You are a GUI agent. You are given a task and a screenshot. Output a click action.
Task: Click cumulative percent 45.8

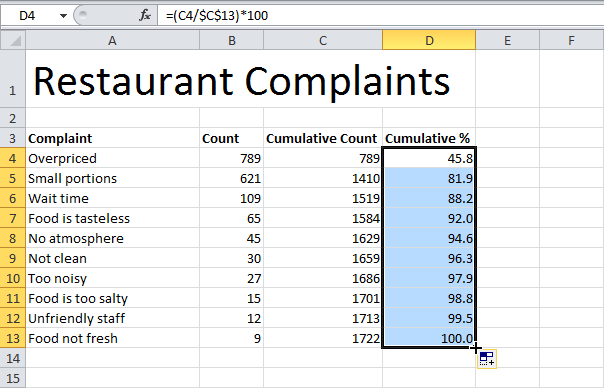pos(429,158)
